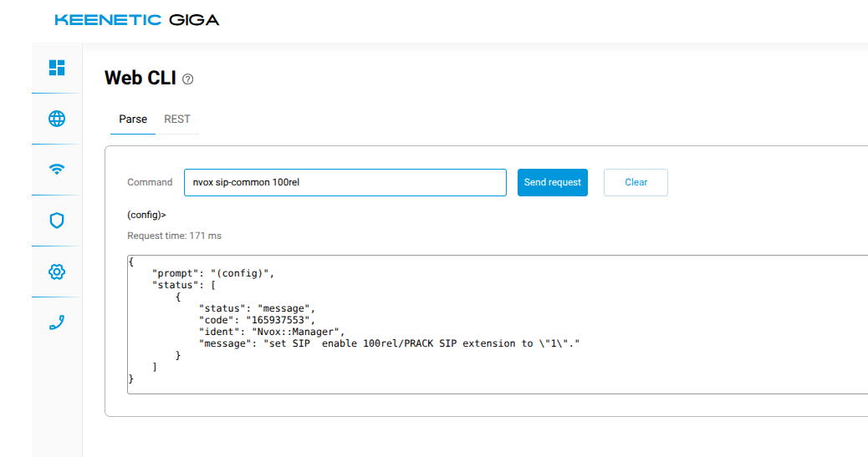The height and width of the screenshot is (457, 868).
Task: Open the Wi-Fi network section
Action: click(x=57, y=170)
